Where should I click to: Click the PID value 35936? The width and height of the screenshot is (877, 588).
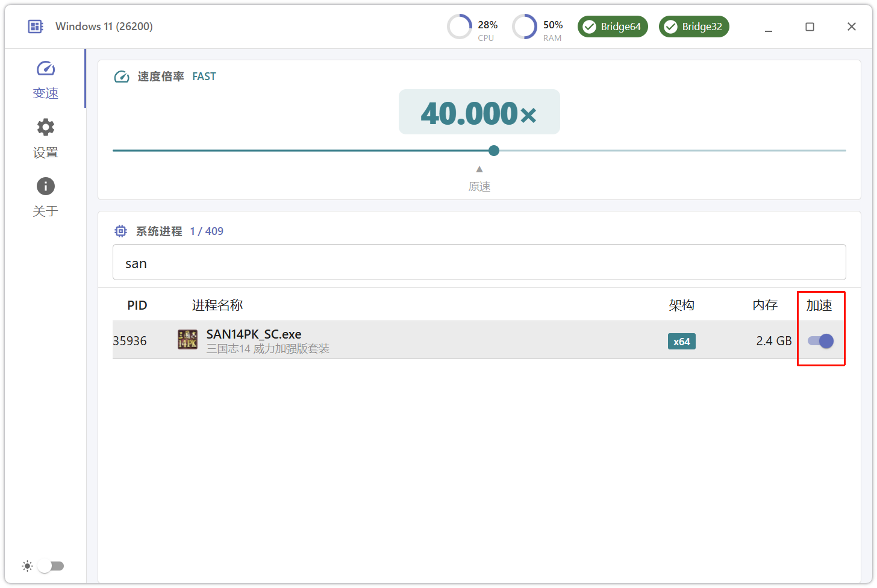[x=130, y=341]
